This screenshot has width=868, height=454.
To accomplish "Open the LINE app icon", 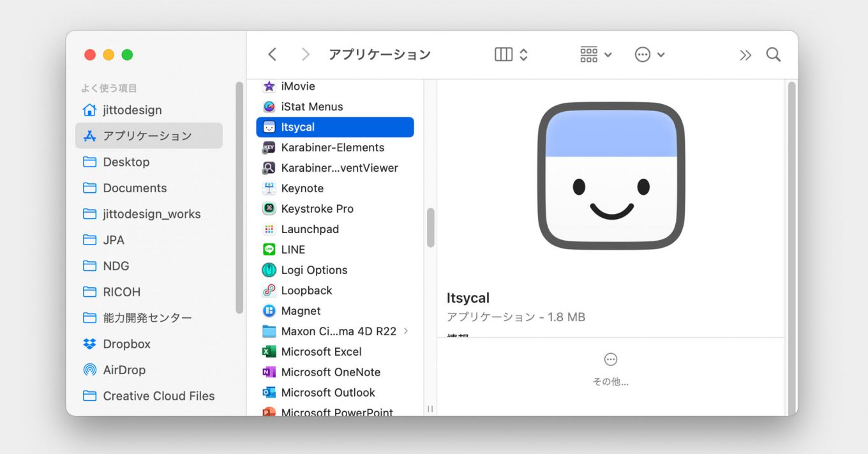I will click(268, 250).
